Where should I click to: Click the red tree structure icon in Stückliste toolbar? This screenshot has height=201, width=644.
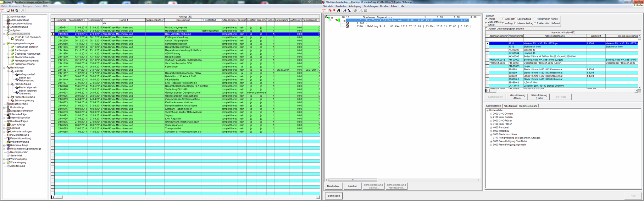click(330, 10)
